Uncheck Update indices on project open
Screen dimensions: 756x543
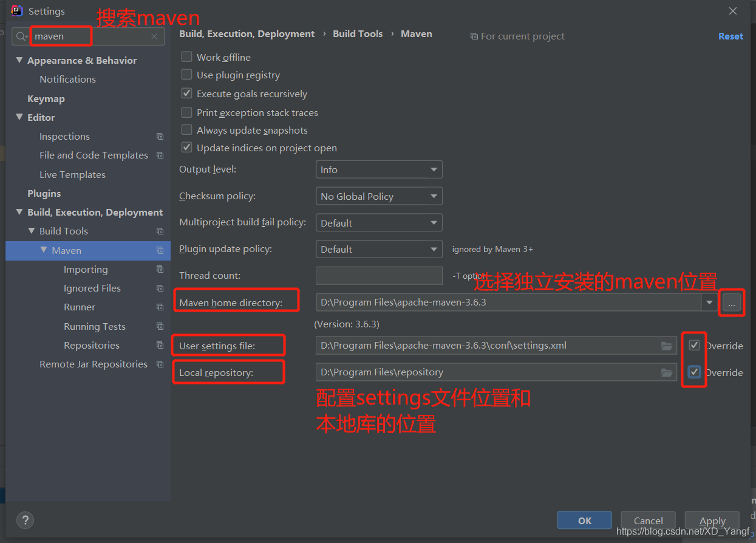tap(187, 148)
